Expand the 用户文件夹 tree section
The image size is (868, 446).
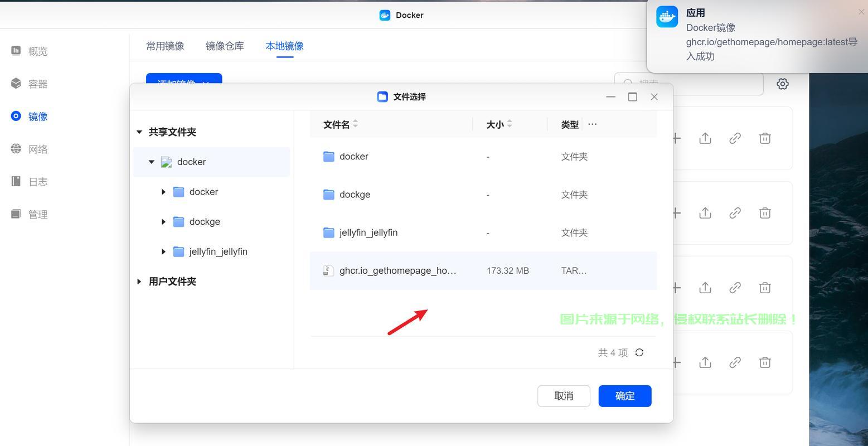139,282
